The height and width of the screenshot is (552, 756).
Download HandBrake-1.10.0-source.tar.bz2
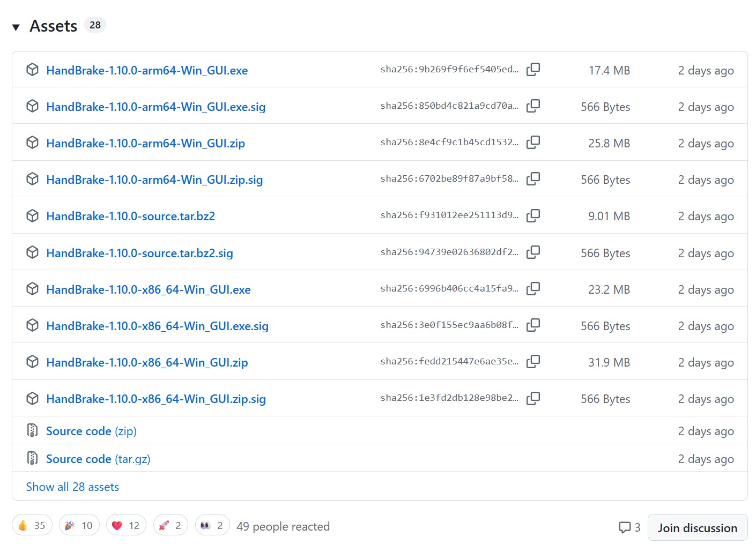coord(130,216)
